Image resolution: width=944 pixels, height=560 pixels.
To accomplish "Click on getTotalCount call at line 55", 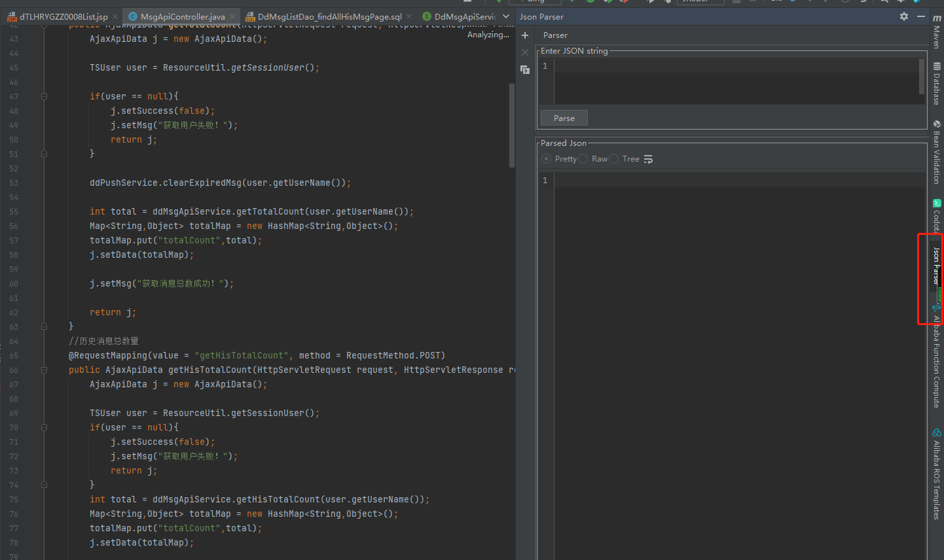I will point(270,212).
